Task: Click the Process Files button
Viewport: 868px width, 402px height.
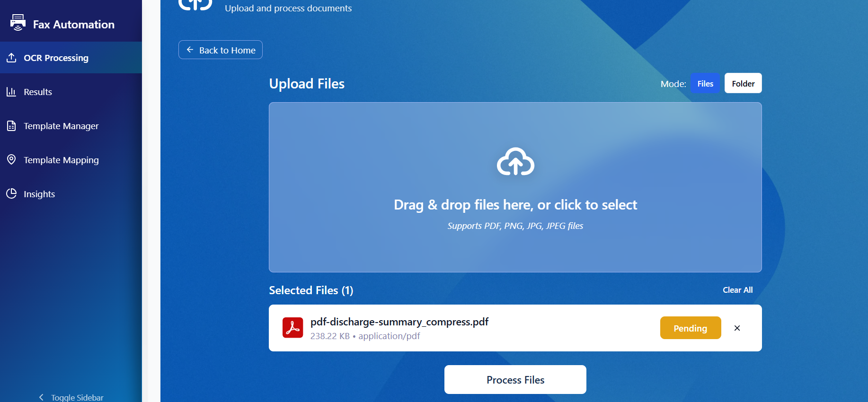Action: click(515, 379)
